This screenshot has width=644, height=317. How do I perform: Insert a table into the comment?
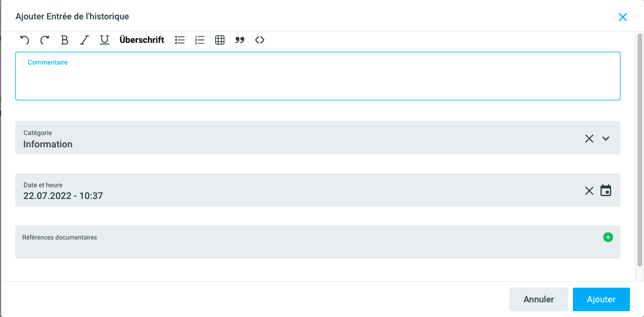[220, 40]
